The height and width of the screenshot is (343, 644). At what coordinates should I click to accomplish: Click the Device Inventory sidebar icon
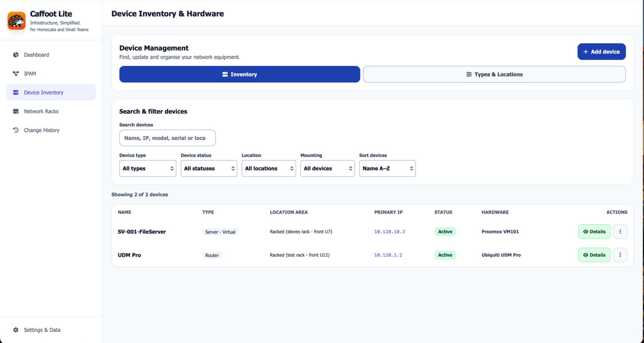tap(16, 93)
